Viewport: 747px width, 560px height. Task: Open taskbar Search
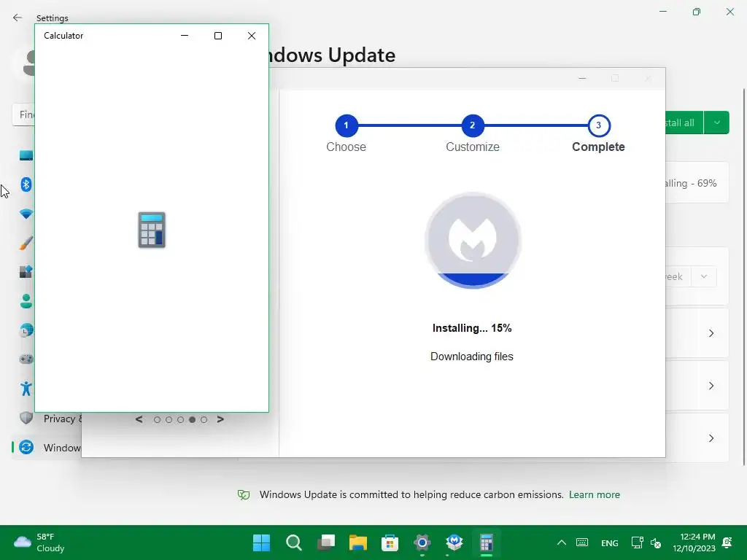(293, 542)
